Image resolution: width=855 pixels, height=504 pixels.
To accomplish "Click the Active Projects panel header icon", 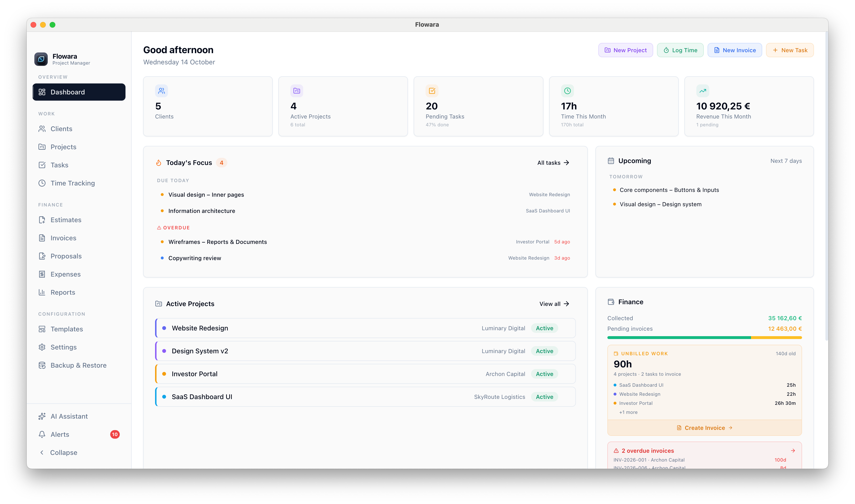I will (159, 304).
